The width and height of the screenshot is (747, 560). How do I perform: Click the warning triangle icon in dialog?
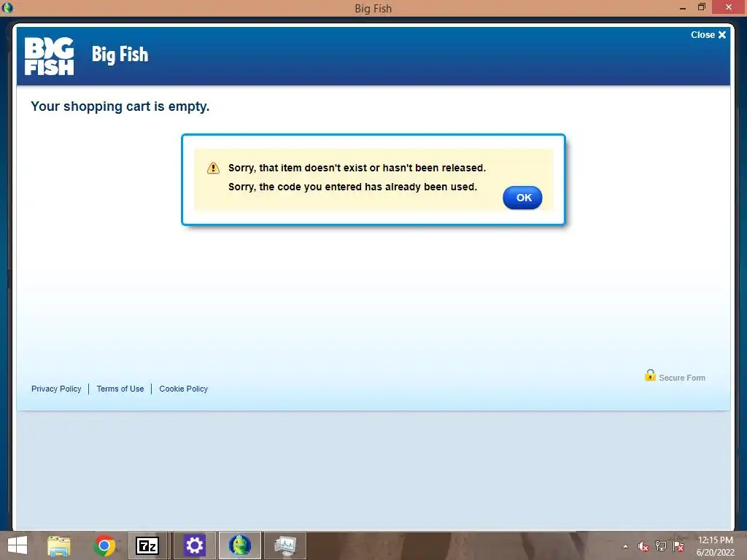tap(213, 168)
